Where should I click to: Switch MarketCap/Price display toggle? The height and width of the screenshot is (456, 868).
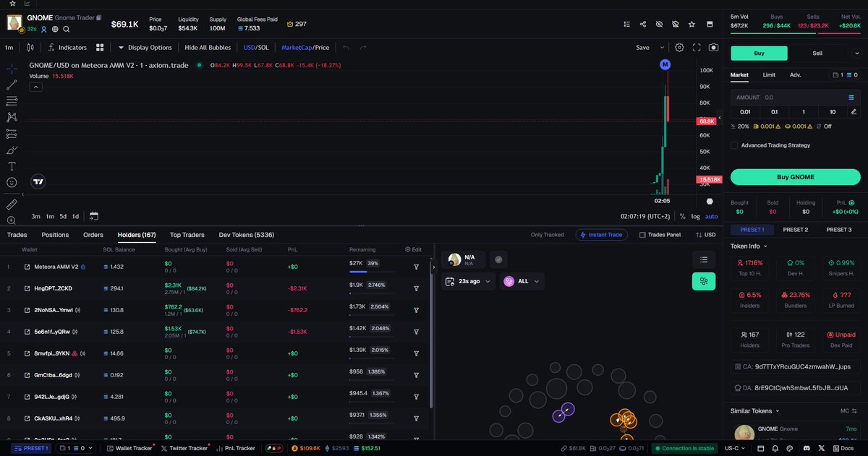(x=305, y=48)
